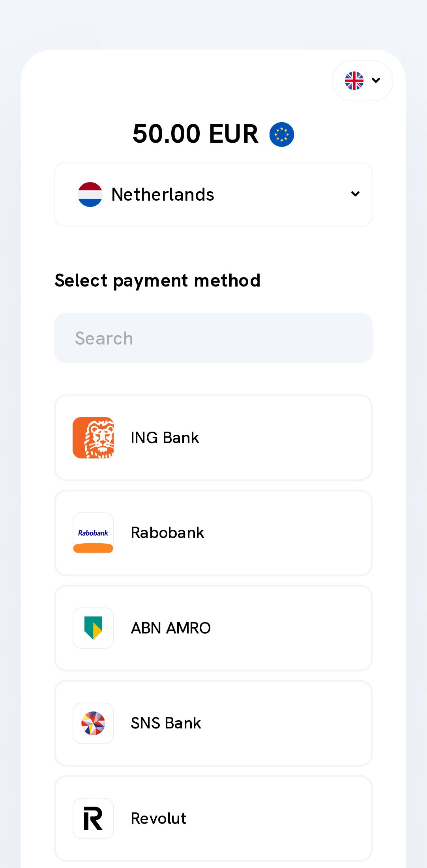Viewport: 427px width, 868px height.
Task: Choose Revolut as payment method
Action: click(x=213, y=818)
